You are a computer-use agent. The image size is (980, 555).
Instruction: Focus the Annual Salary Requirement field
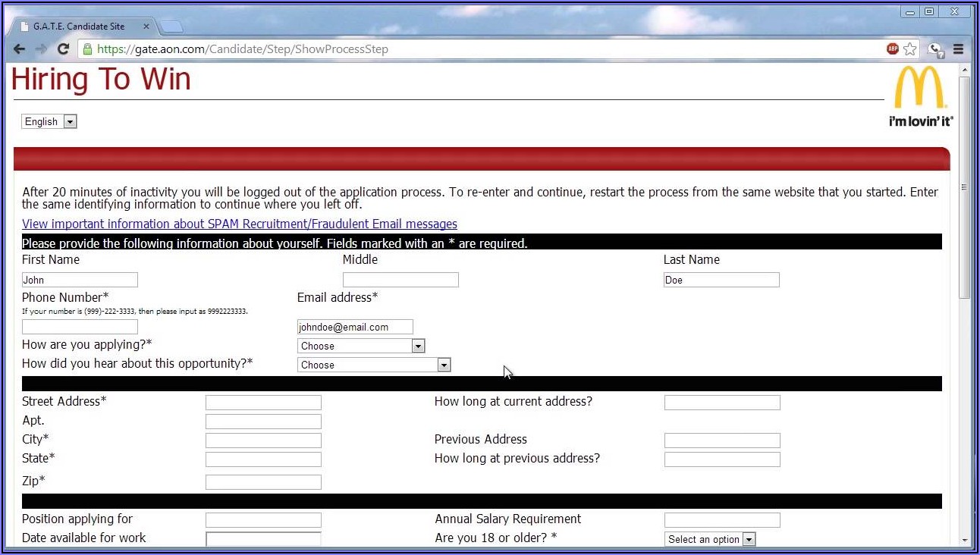click(721, 520)
